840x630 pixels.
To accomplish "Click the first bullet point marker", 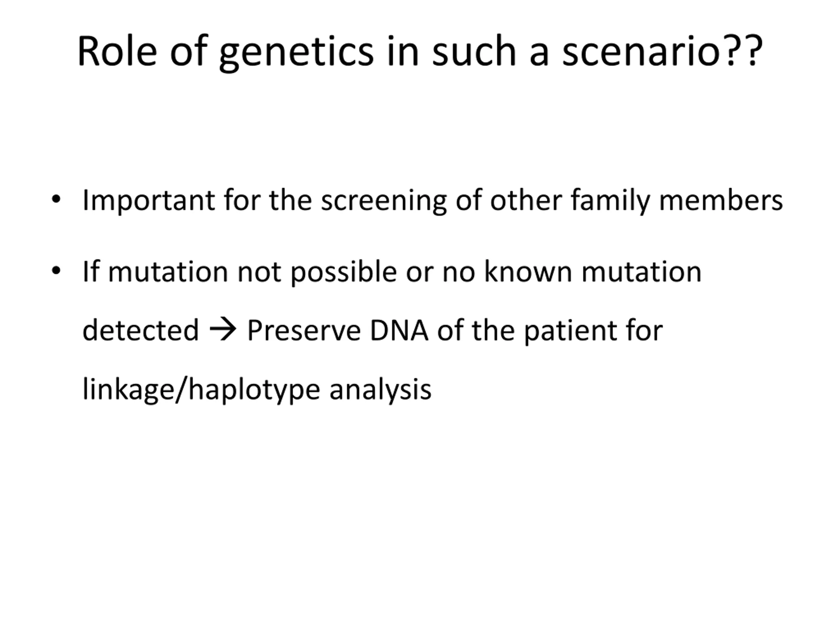I will click(56, 199).
